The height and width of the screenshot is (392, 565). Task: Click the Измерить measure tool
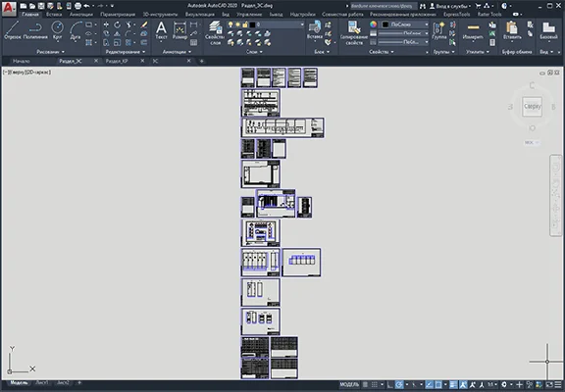coord(473,31)
